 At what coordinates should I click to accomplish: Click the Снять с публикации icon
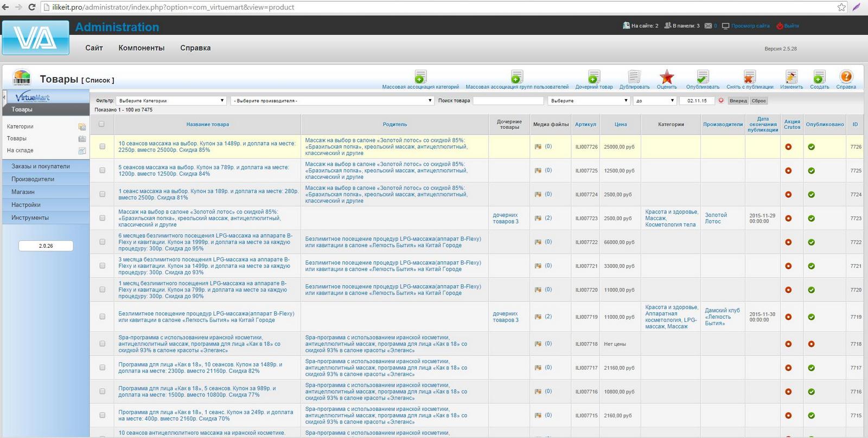(x=750, y=76)
